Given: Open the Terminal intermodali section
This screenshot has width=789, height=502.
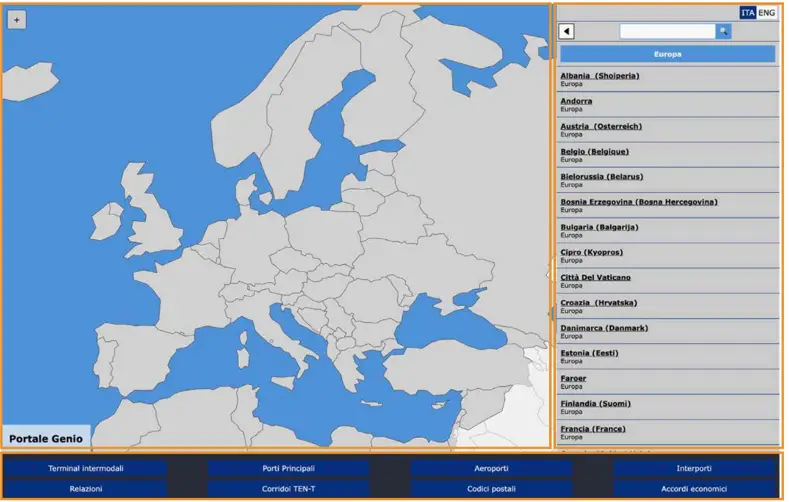Looking at the screenshot, I should [86, 468].
